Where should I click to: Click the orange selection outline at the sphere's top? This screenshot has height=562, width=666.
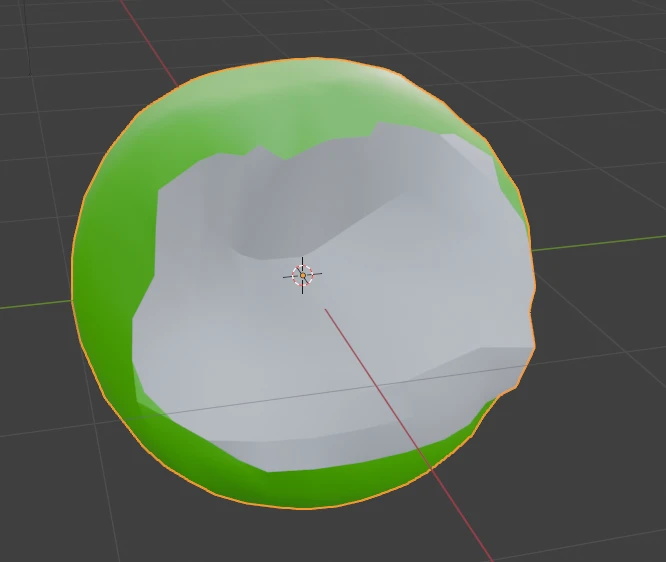[300, 59]
